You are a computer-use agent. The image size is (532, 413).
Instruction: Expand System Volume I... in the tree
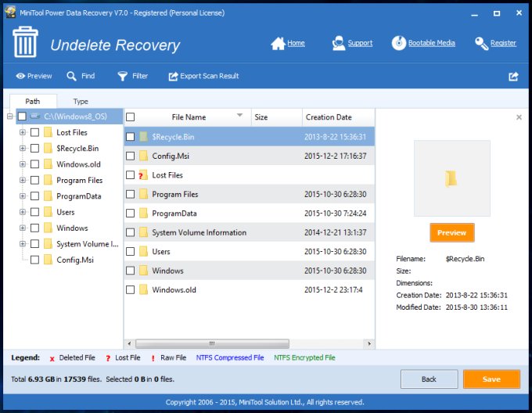pos(23,244)
